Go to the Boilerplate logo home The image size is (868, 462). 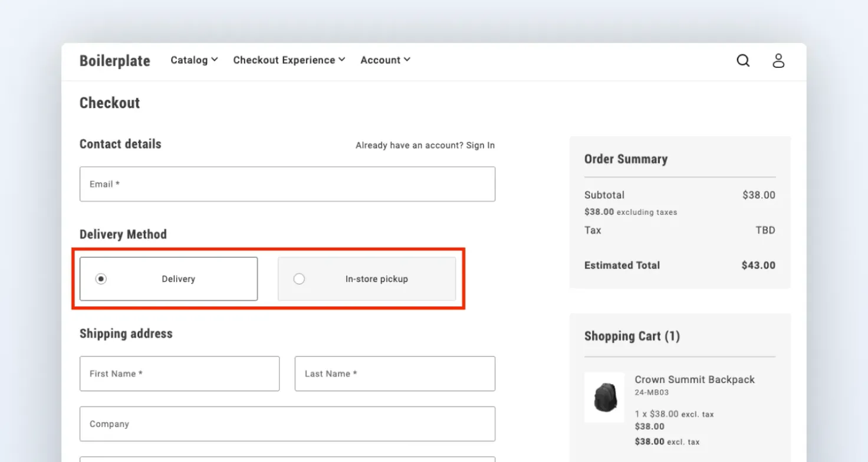[115, 61]
